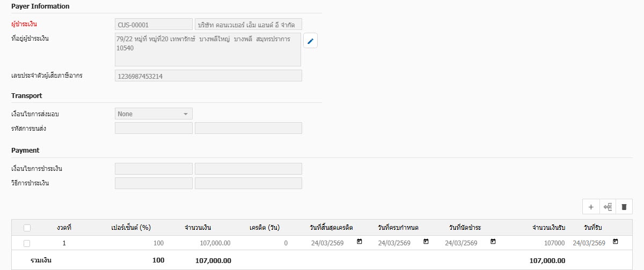Click the trash icon to delete row
The width and height of the screenshot is (644, 270).
624,207
